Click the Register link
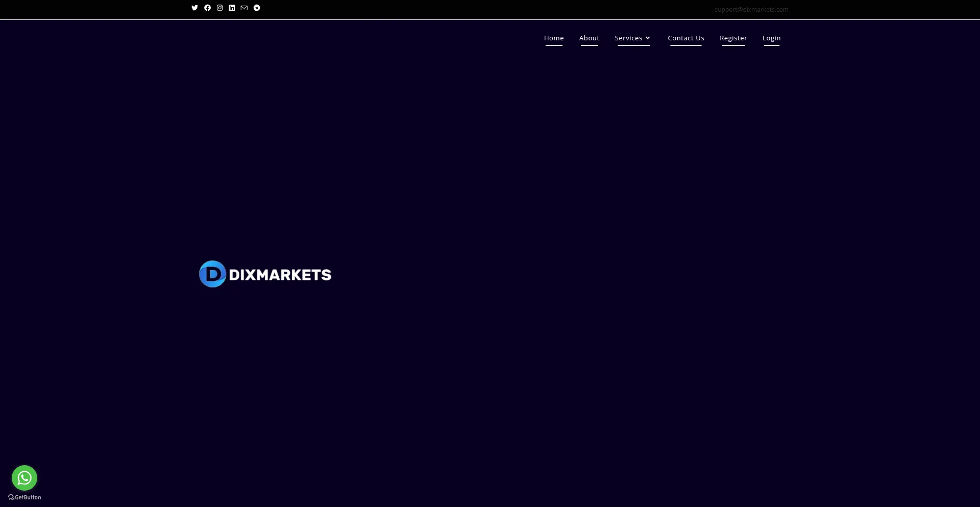Viewport: 980px width, 507px height. pyautogui.click(x=733, y=38)
